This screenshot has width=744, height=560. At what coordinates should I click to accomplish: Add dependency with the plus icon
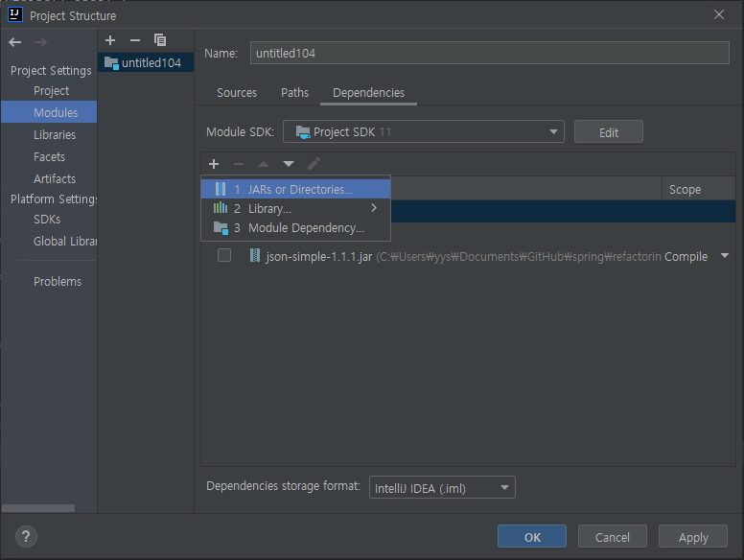(214, 164)
